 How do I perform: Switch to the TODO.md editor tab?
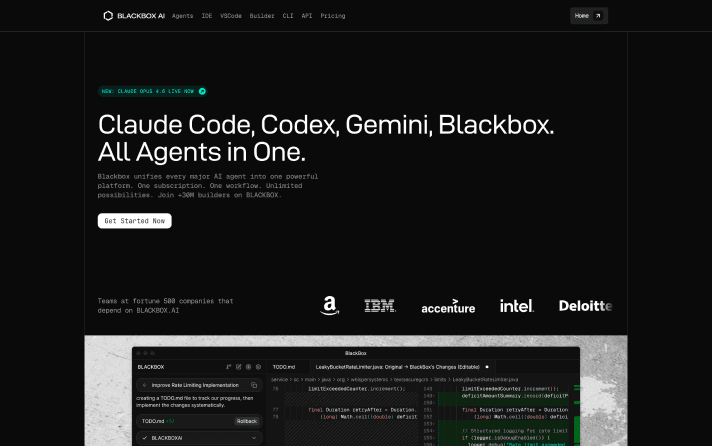[288, 367]
